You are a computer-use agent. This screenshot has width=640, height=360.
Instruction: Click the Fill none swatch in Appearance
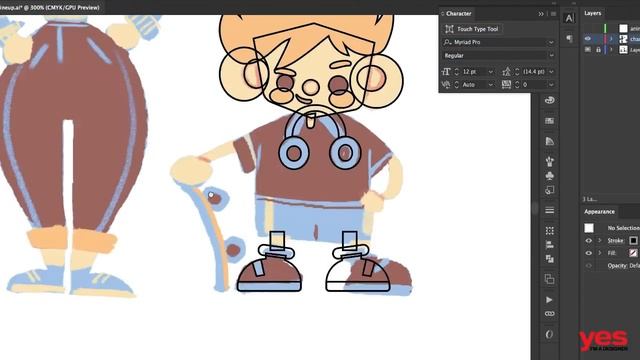633,253
